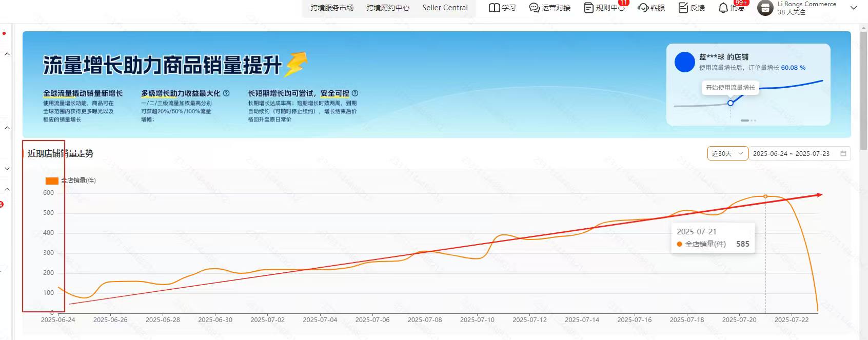868x340 pixels.
Task: Click the 2025-07-21 data point marker
Action: coord(765,196)
